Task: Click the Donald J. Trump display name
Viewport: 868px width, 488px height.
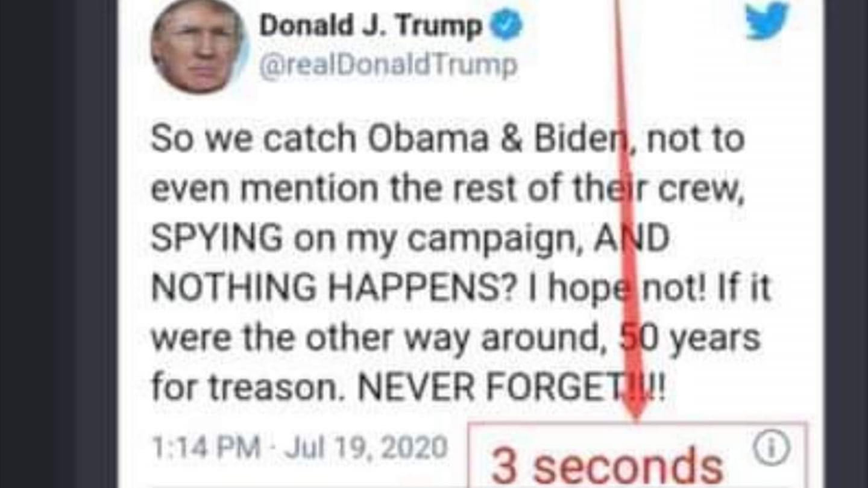Action: pos(371,26)
